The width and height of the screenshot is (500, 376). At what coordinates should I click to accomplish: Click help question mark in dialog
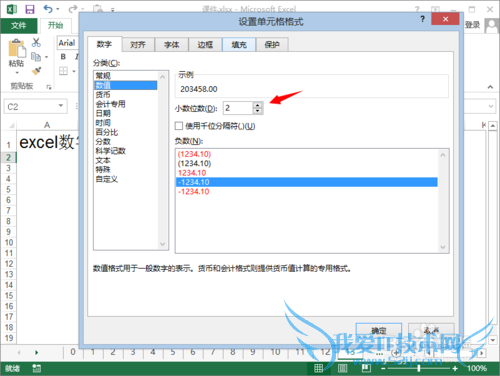click(x=423, y=19)
